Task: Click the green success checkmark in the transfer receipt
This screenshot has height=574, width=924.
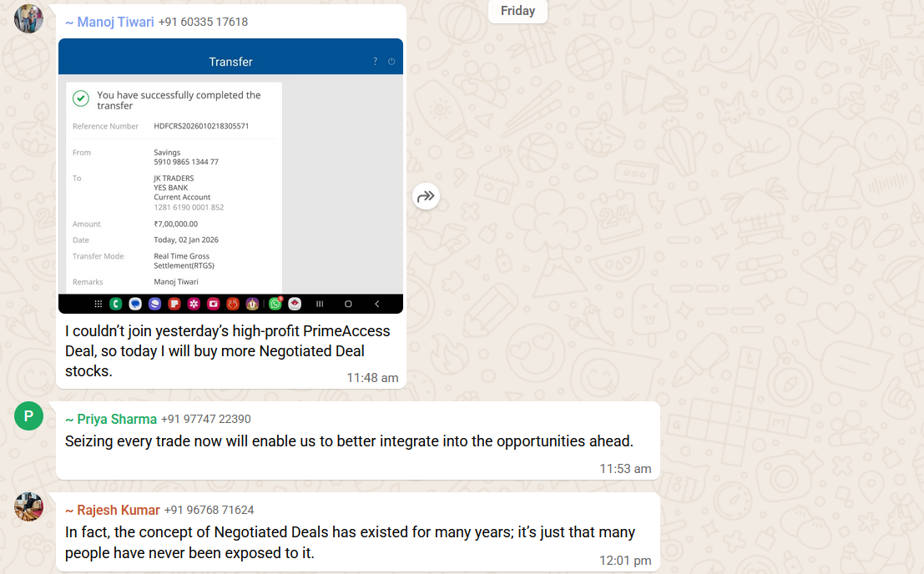Action: tap(81, 98)
